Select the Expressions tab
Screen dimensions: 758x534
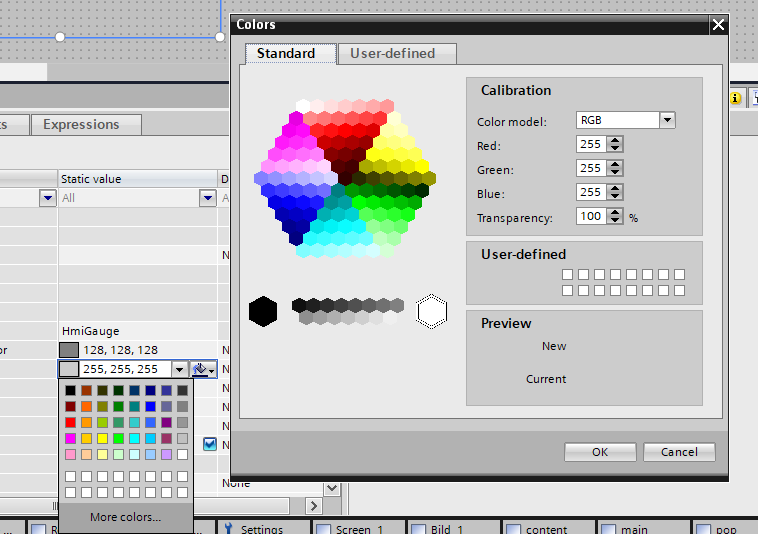click(x=81, y=124)
